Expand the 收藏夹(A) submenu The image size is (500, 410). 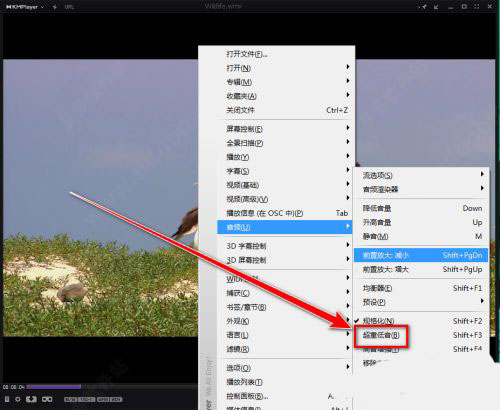[286, 96]
